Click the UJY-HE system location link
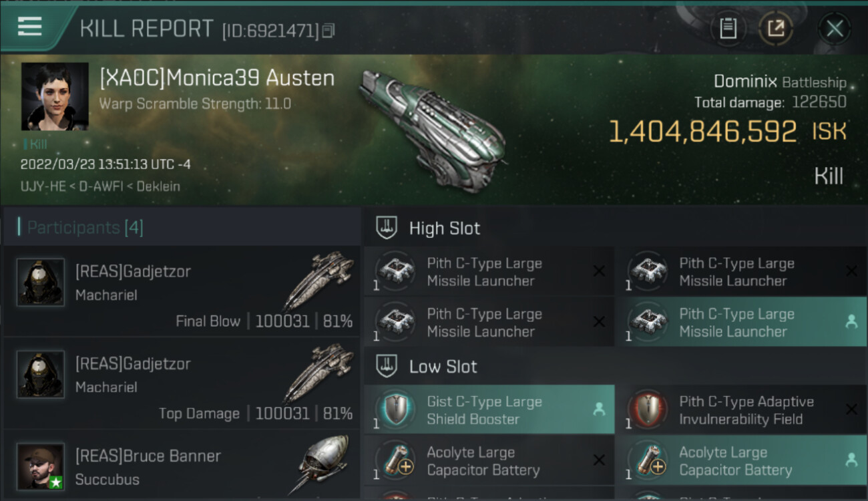868x501 pixels. (43, 186)
